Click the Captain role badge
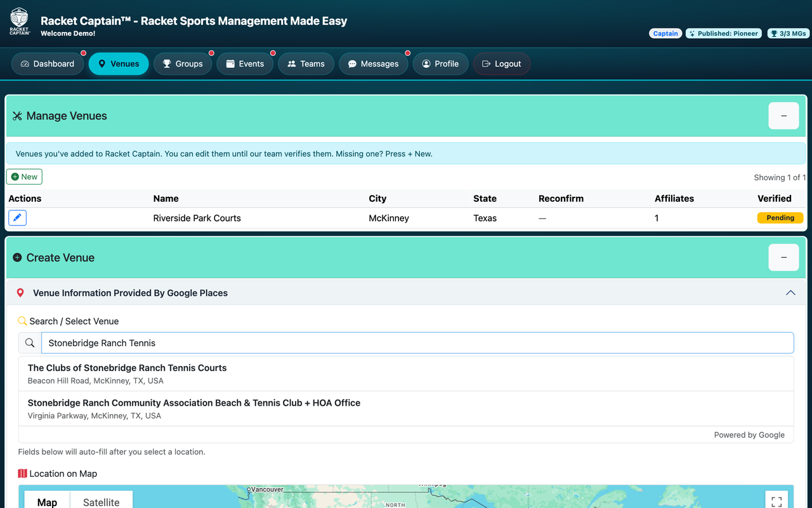This screenshot has width=812, height=508. click(x=665, y=34)
